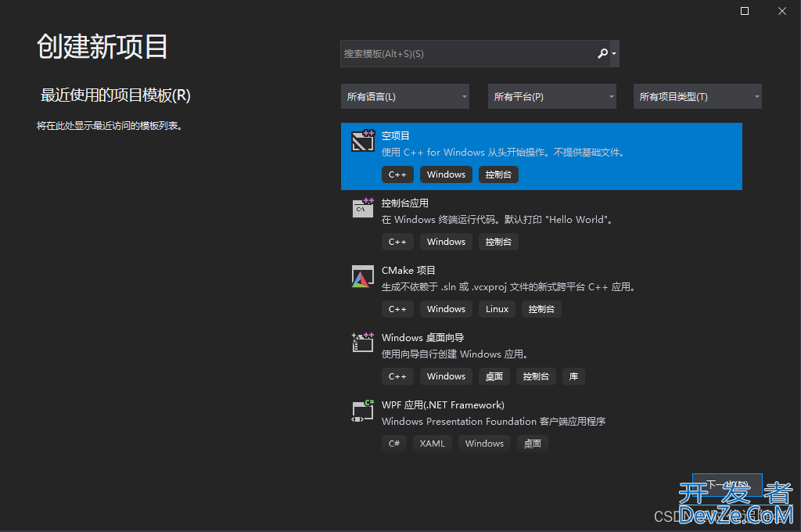Click the Windows tag under 控制台应用

click(x=446, y=242)
